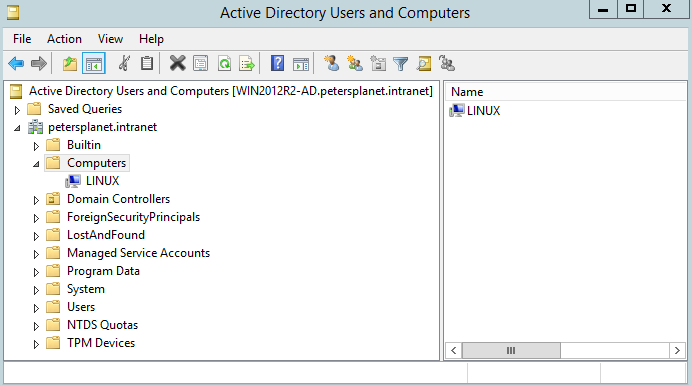Viewport: 692px width, 386px height.
Task: Click the scroll left arrow in right pane
Action: coord(454,351)
